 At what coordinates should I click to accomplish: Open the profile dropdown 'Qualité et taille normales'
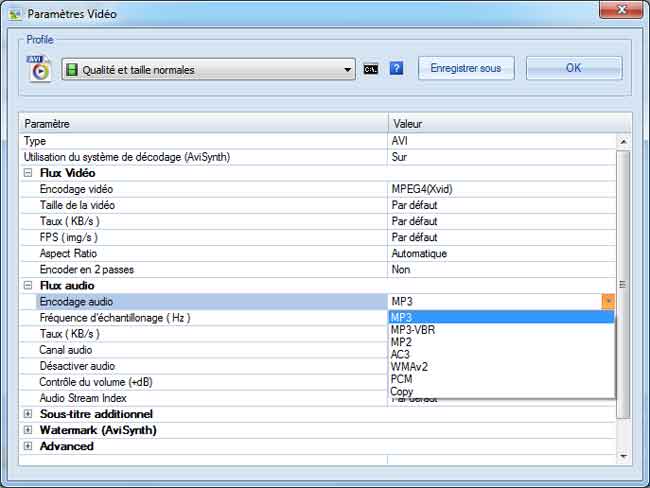coord(208,70)
